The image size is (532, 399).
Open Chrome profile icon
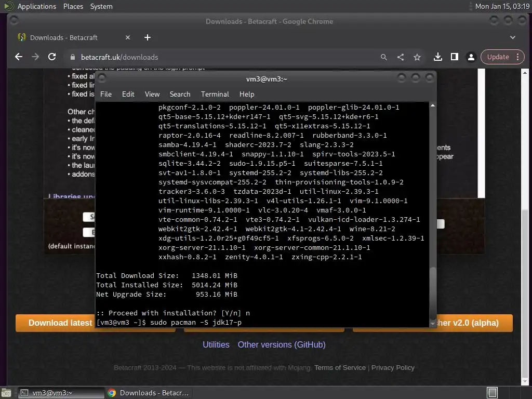click(x=471, y=57)
